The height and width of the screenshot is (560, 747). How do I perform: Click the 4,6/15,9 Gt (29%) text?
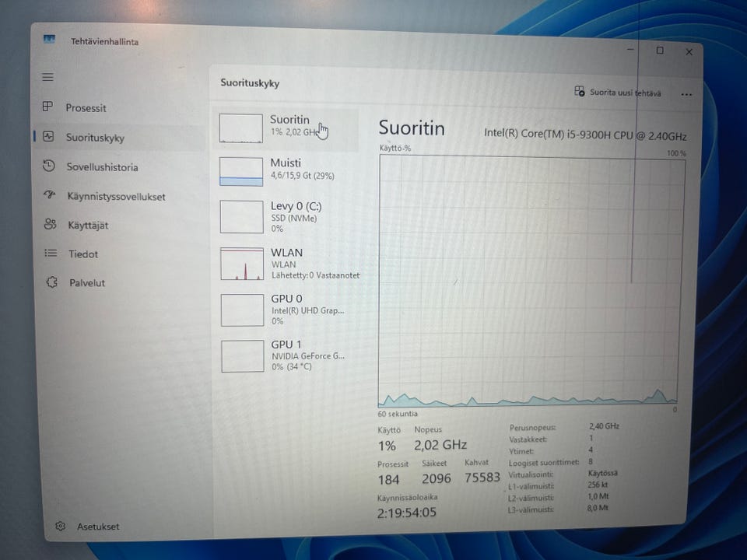pos(303,176)
